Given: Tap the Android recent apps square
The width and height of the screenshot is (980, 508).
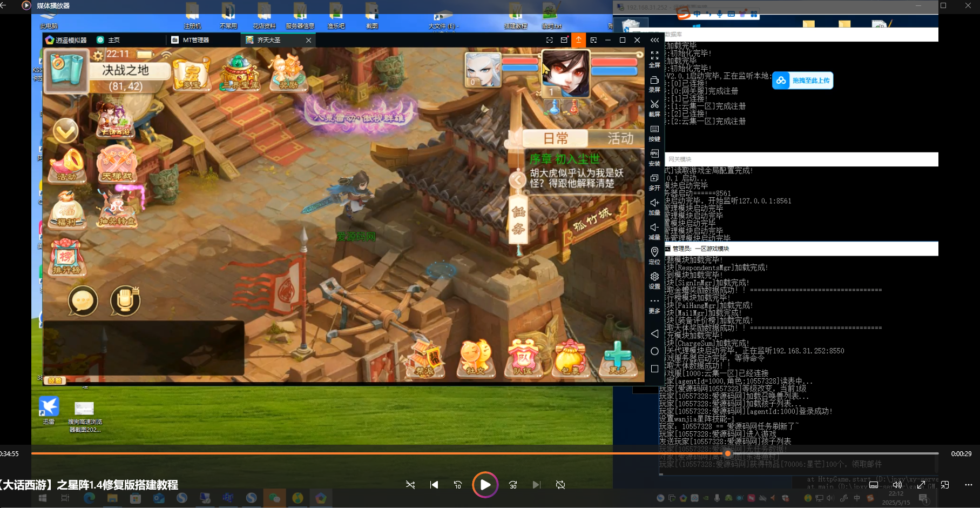Looking at the screenshot, I should click(x=654, y=369).
